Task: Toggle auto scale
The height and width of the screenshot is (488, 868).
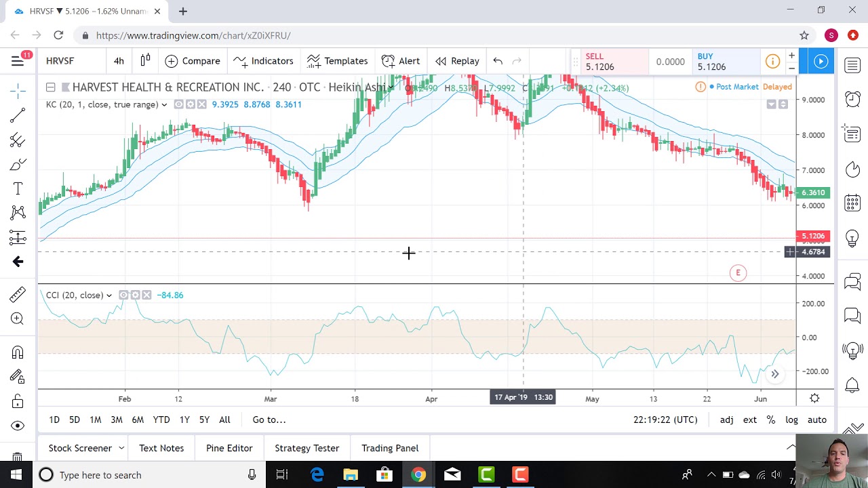Action: 817,420
